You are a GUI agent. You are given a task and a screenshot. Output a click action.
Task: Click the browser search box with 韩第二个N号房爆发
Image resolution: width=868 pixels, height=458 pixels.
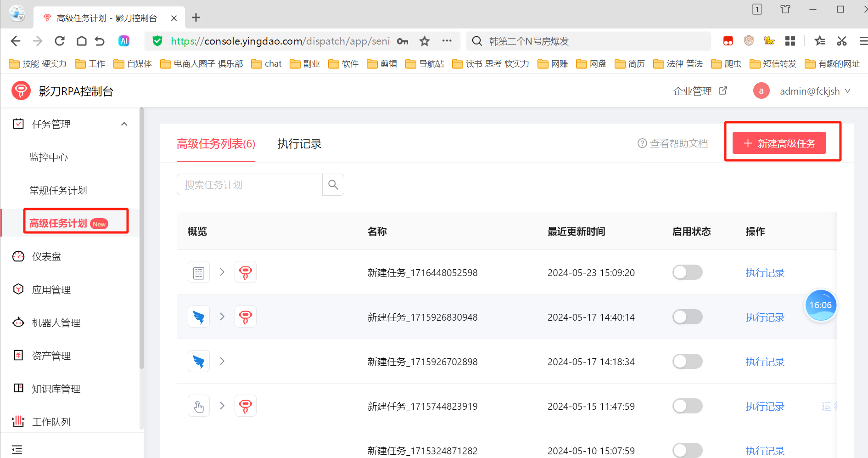click(589, 41)
